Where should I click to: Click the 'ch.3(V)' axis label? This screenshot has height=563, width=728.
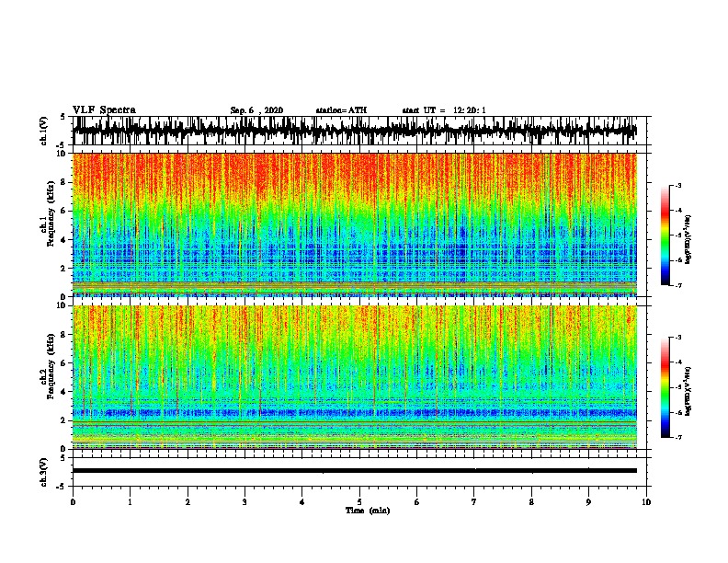(43, 472)
